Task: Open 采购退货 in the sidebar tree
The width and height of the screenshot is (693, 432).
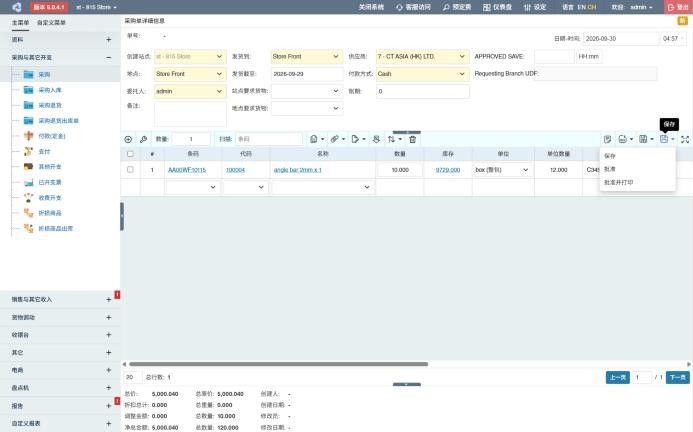Action: tap(50, 105)
